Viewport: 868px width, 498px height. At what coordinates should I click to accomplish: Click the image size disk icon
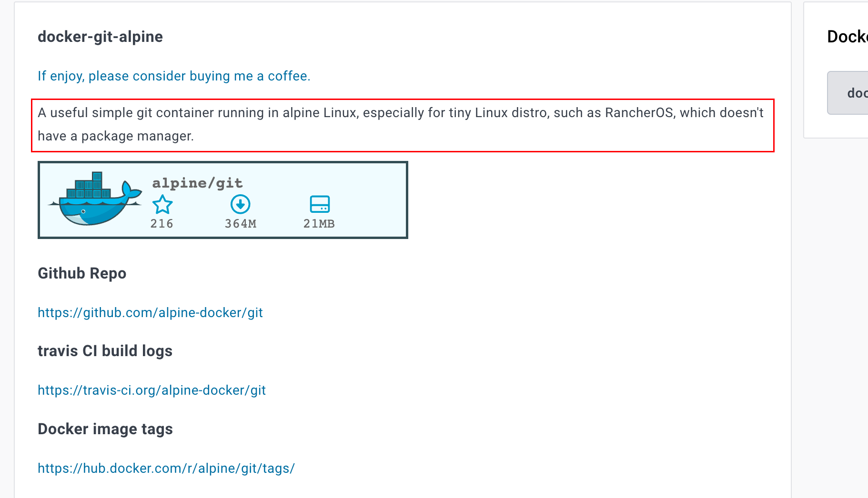pos(320,204)
